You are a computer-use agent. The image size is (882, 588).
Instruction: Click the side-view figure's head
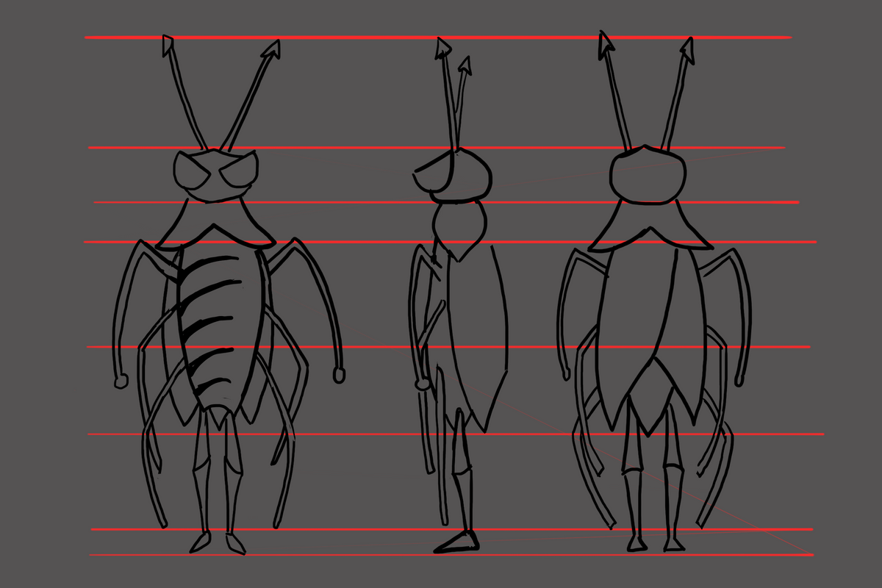click(x=459, y=174)
